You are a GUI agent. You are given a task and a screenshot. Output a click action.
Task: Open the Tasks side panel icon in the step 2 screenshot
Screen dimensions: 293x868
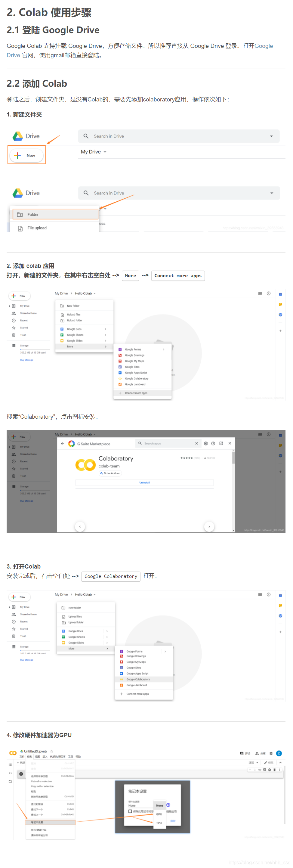click(x=280, y=315)
